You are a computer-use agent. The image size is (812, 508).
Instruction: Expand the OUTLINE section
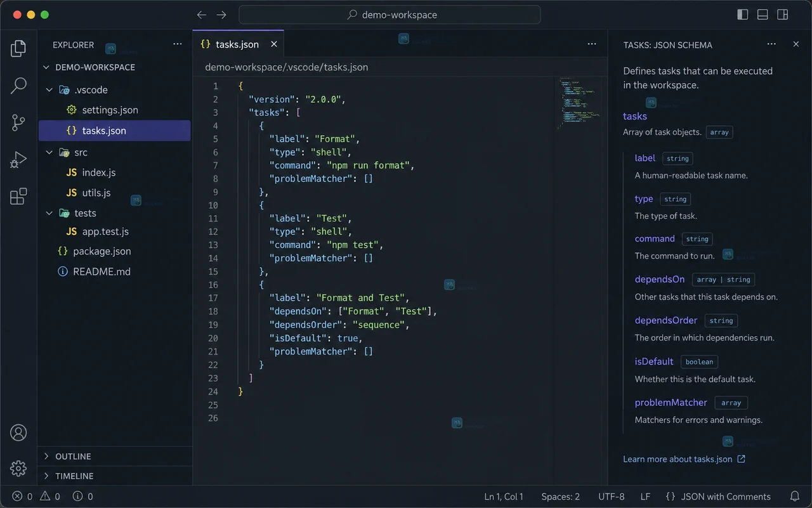(115, 457)
